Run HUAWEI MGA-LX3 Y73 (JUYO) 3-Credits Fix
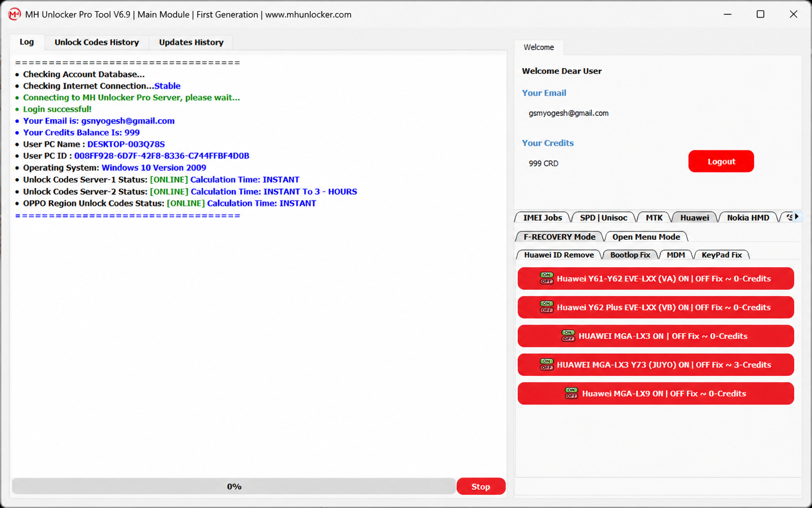This screenshot has width=812, height=508. pyautogui.click(x=656, y=365)
